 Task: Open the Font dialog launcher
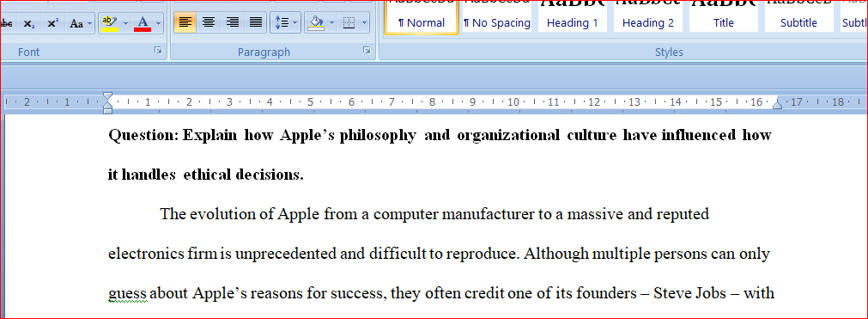tap(159, 51)
